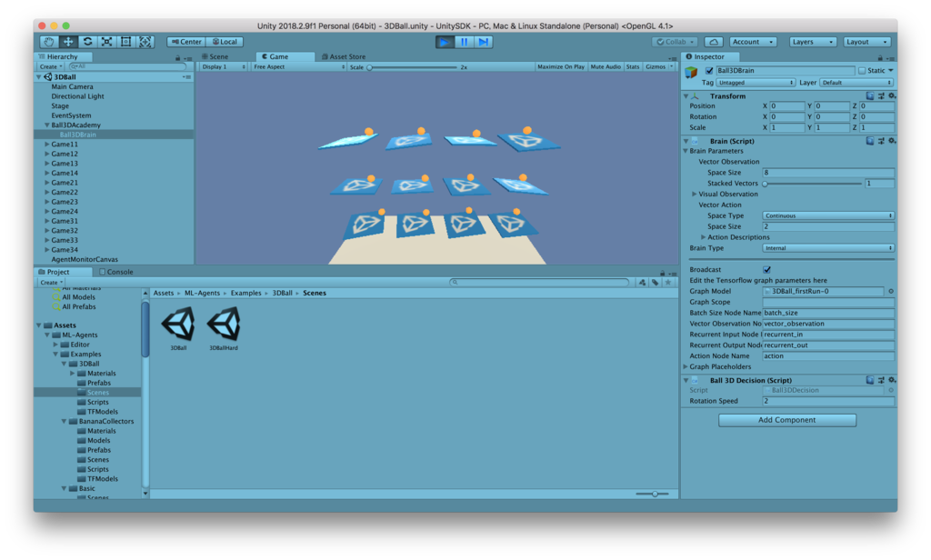Screen dimensions: 931x560
Task: Expand Graph Placeholders section
Action: [686, 367]
